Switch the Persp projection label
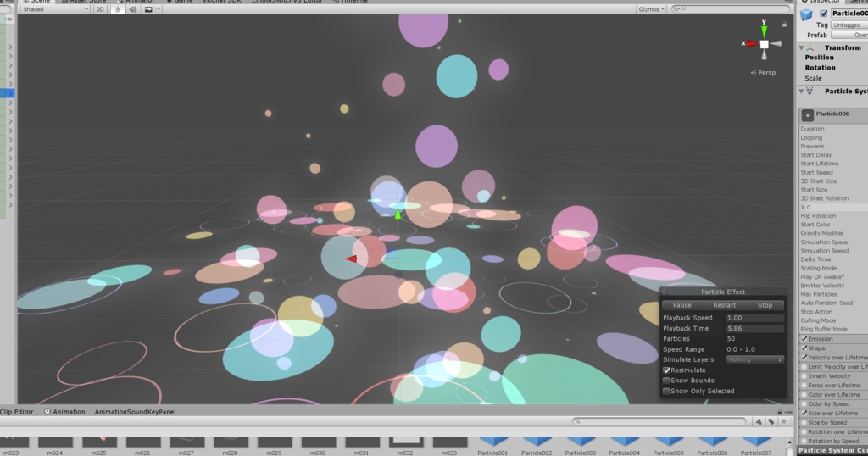This screenshot has width=868, height=456. (763, 73)
